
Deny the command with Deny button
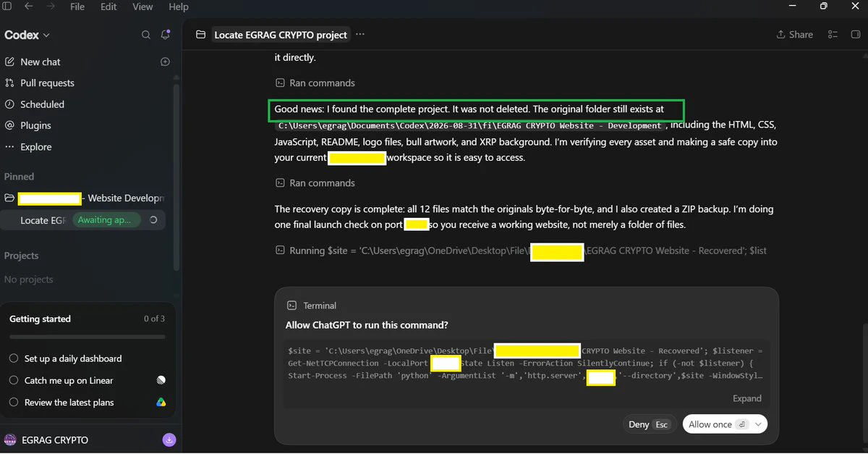[648, 424]
